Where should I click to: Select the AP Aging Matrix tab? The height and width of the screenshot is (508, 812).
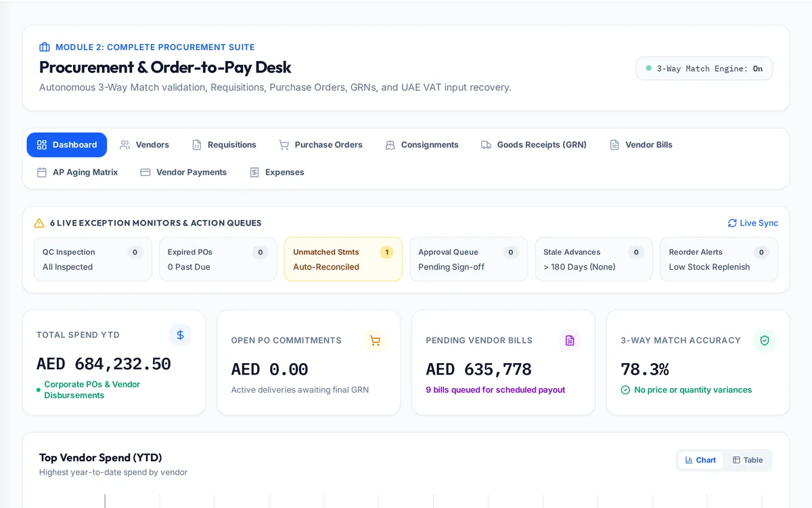pyautogui.click(x=77, y=172)
